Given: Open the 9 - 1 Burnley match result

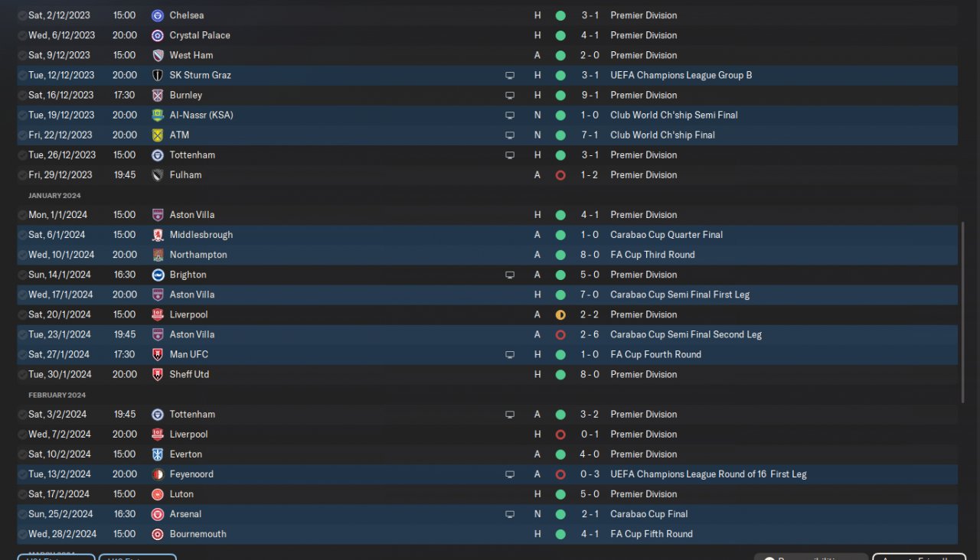Looking at the screenshot, I should (x=590, y=95).
